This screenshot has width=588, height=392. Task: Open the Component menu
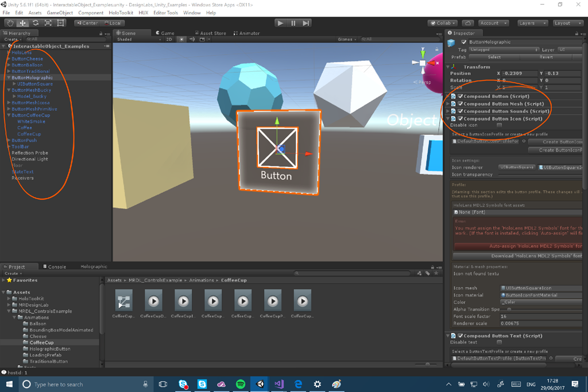[x=91, y=13]
